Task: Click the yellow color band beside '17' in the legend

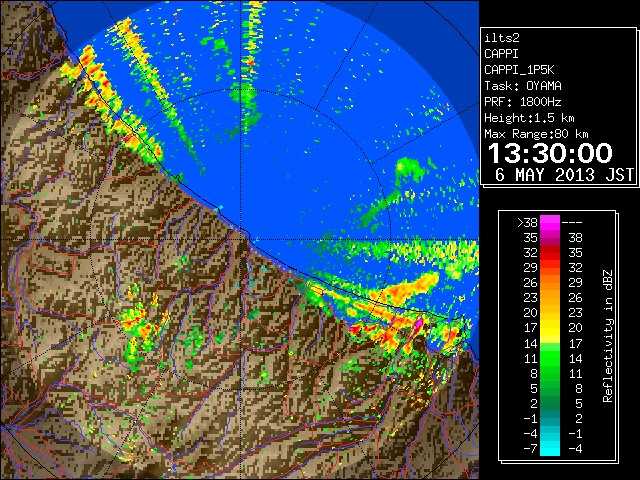Action: pyautogui.click(x=549, y=328)
